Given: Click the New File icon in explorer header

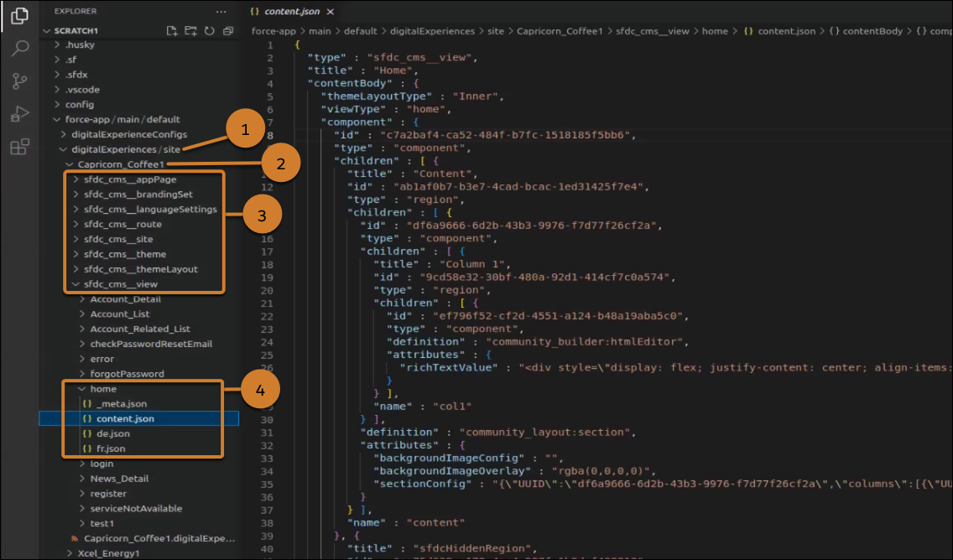Looking at the screenshot, I should [172, 30].
